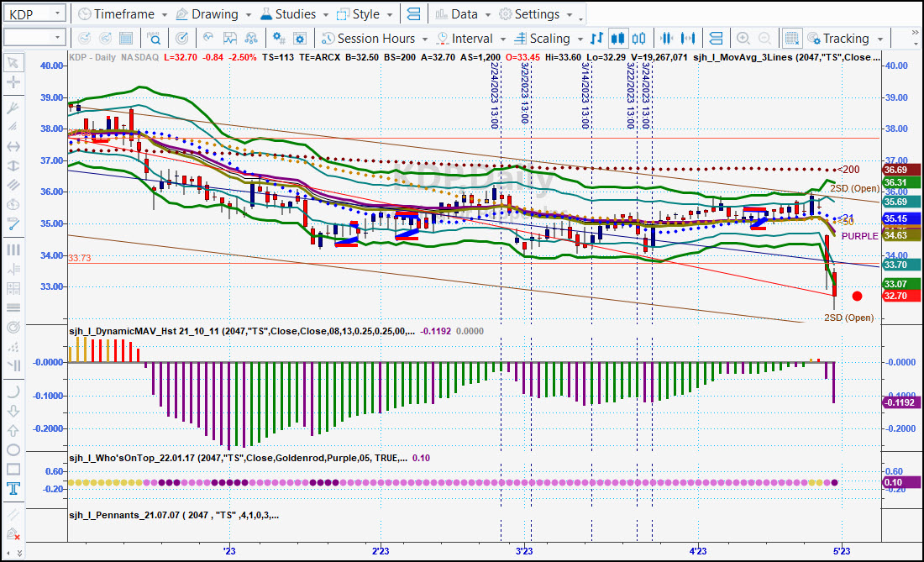
Task: Select the 3/14/2023 13:00 vertical line label
Action: click(585, 96)
